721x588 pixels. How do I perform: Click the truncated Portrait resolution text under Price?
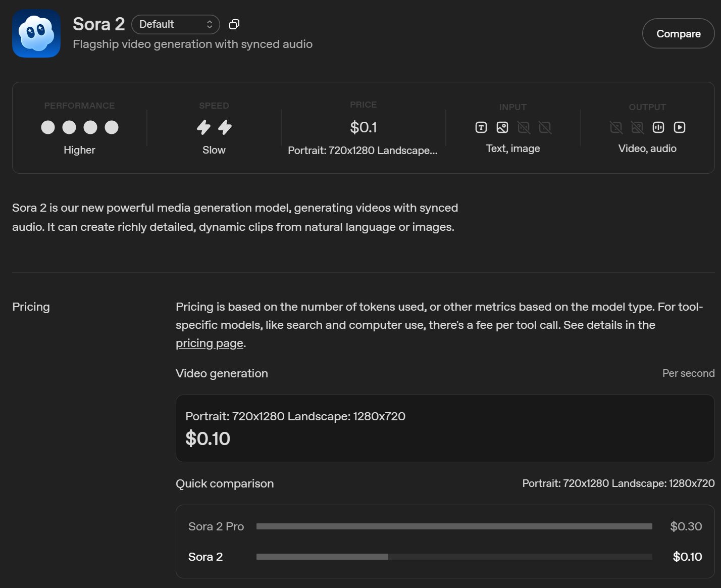363,151
